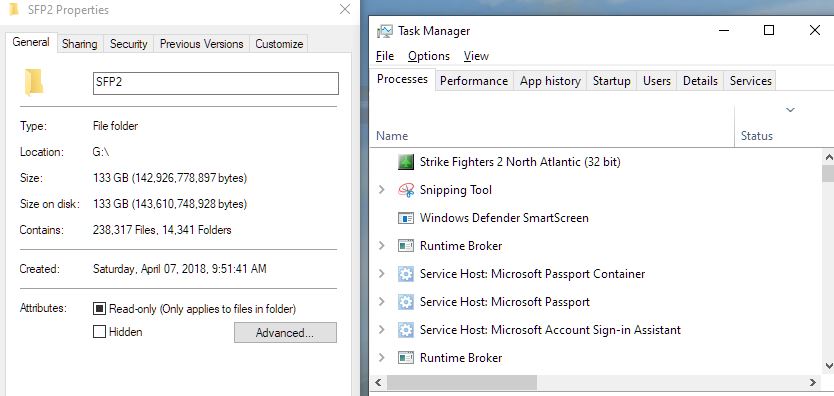Open the Previous Versions tab
834x396 pixels.
(x=202, y=44)
